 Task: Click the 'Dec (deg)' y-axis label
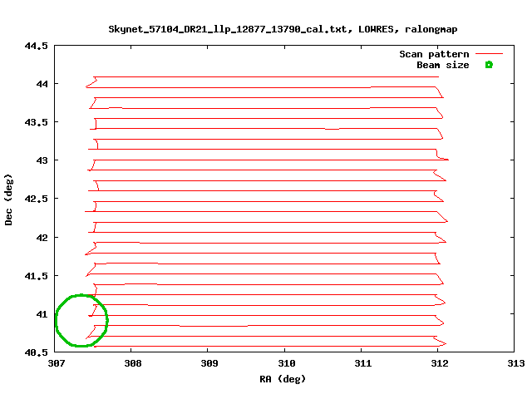pos(8,199)
